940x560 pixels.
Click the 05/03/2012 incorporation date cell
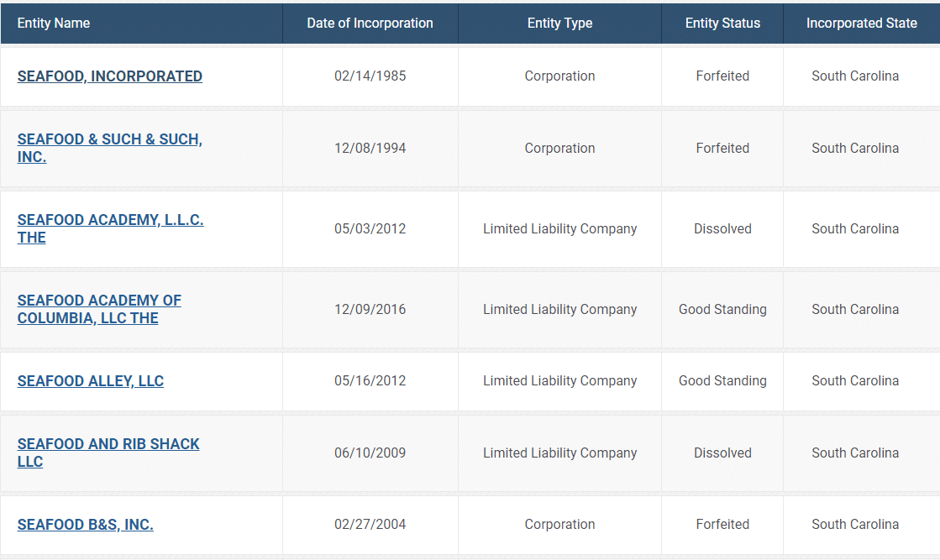pos(370,229)
